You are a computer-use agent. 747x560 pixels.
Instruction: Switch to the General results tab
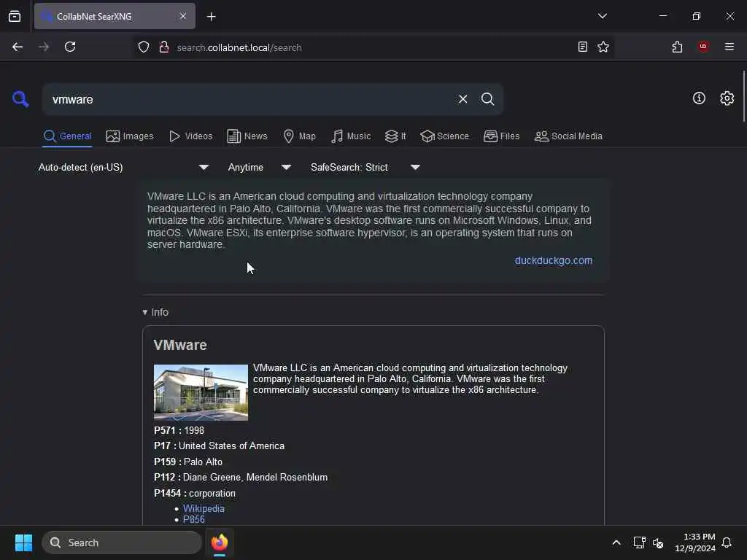coord(67,136)
